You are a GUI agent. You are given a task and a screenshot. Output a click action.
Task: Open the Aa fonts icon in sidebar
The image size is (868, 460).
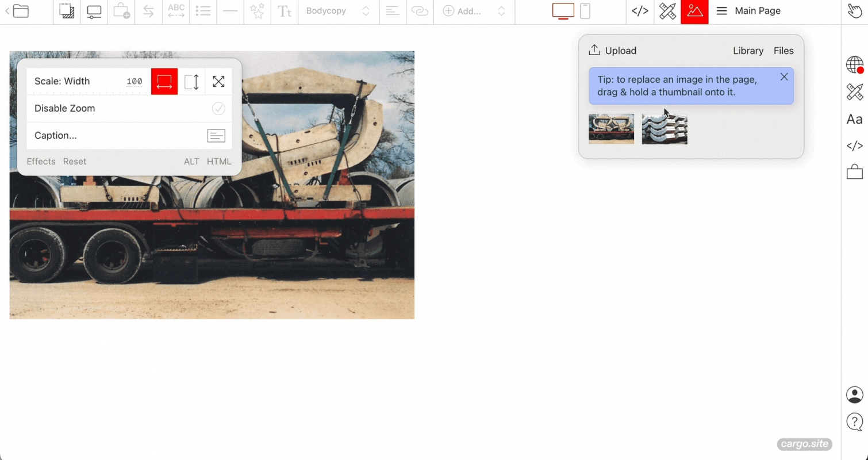pos(855,119)
